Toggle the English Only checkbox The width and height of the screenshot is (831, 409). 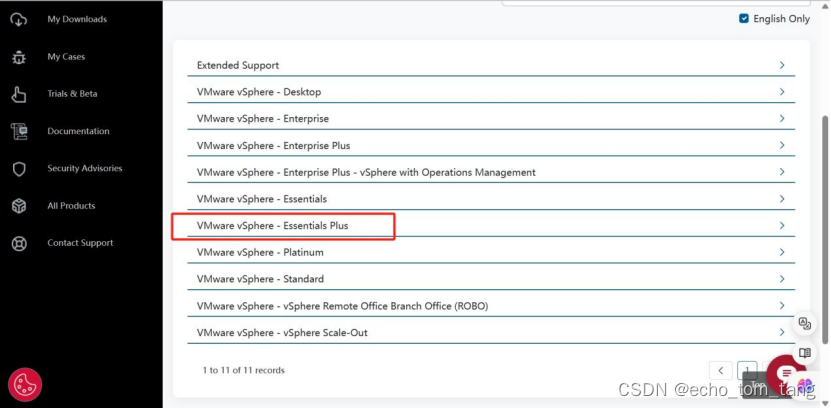[744, 19]
